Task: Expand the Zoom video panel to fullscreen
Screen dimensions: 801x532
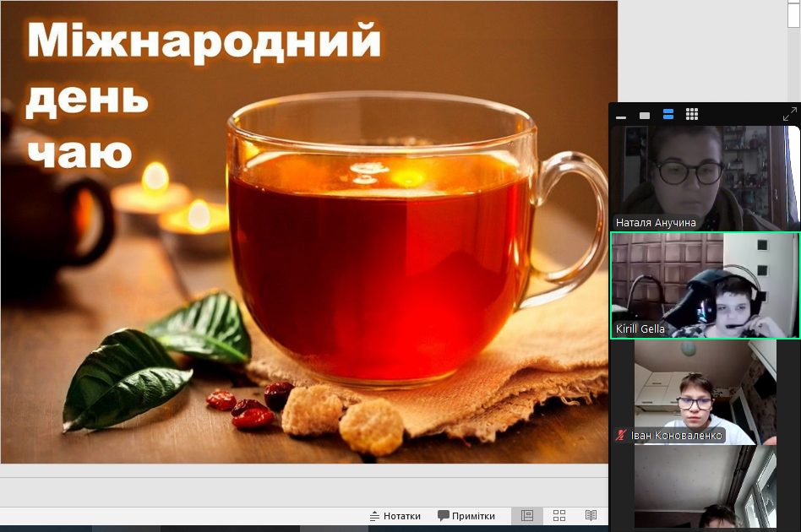Action: pos(790,114)
